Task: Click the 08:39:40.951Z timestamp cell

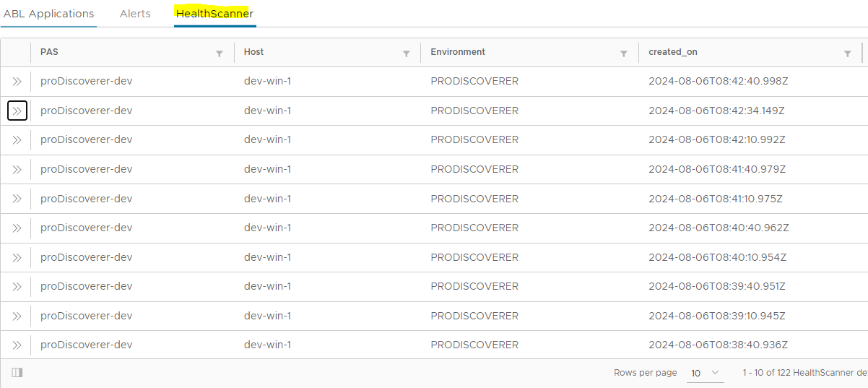Action: [717, 287]
